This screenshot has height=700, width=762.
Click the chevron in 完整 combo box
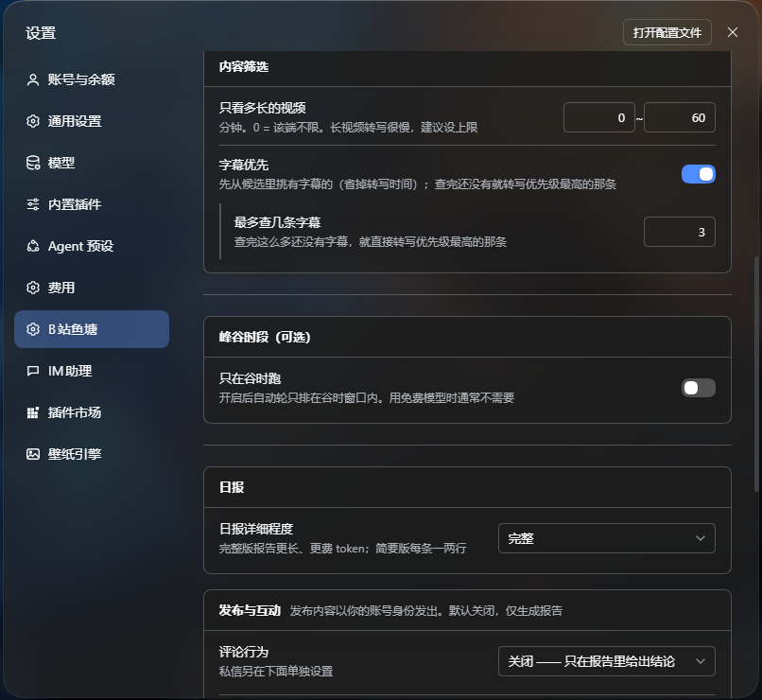coord(701,538)
